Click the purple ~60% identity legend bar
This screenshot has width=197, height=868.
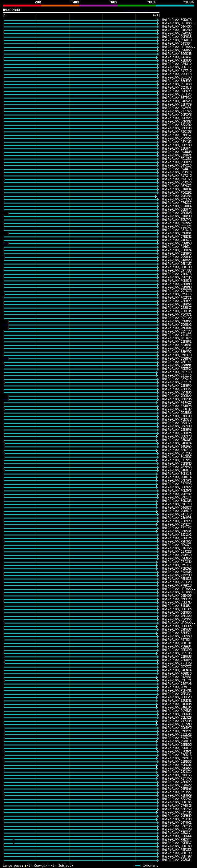click(x=98, y=6)
